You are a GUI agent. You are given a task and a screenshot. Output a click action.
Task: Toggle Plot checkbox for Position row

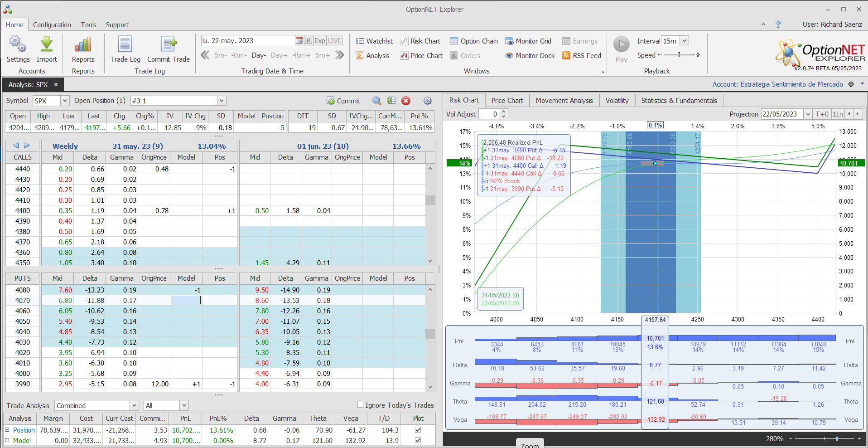coord(418,430)
